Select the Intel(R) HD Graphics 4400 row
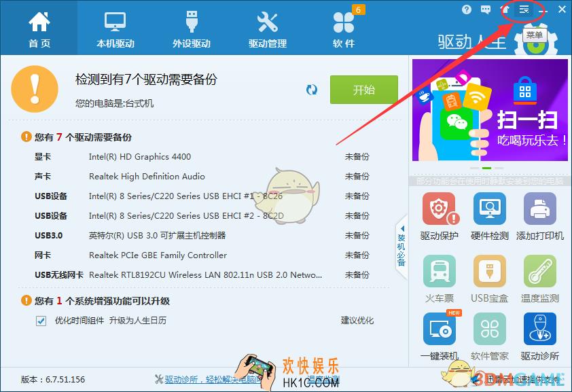 click(202, 157)
